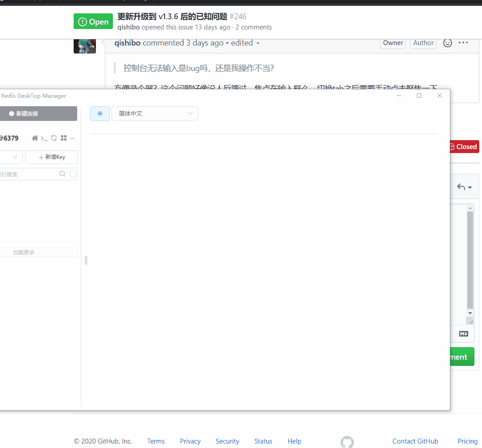The height and width of the screenshot is (448, 482).
Task: Click the vertical panel splitter handle
Action: pyautogui.click(x=86, y=260)
